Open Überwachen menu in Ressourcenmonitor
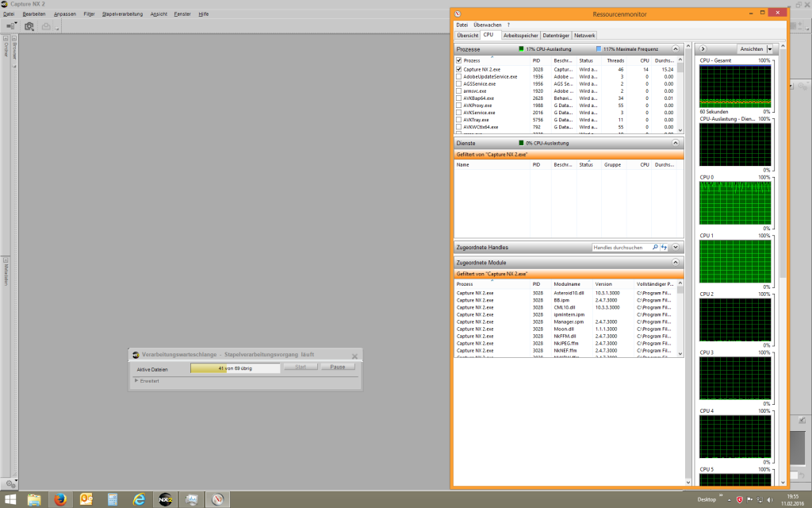The image size is (812, 508). pos(488,25)
